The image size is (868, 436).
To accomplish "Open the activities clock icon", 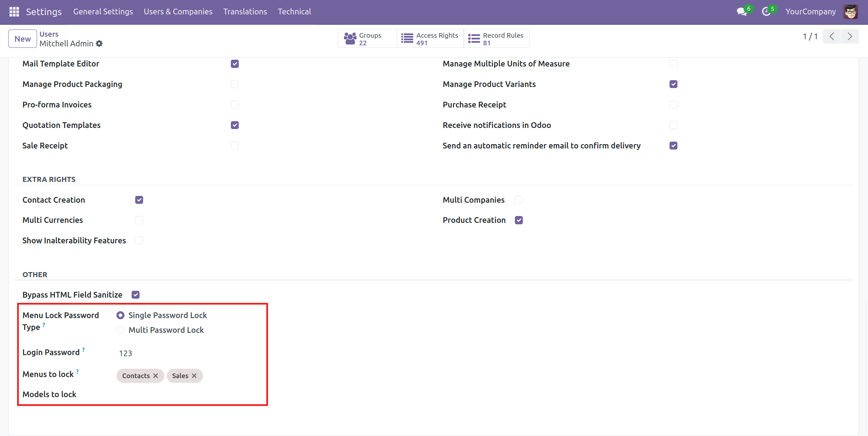I will [766, 12].
